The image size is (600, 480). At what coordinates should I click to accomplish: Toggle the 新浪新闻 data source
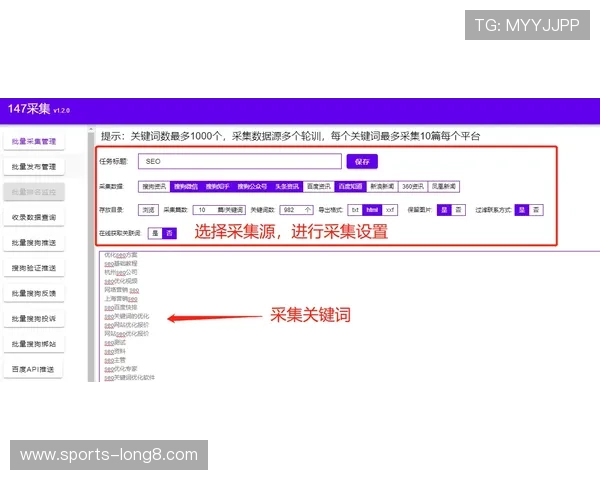pyautogui.click(x=382, y=186)
